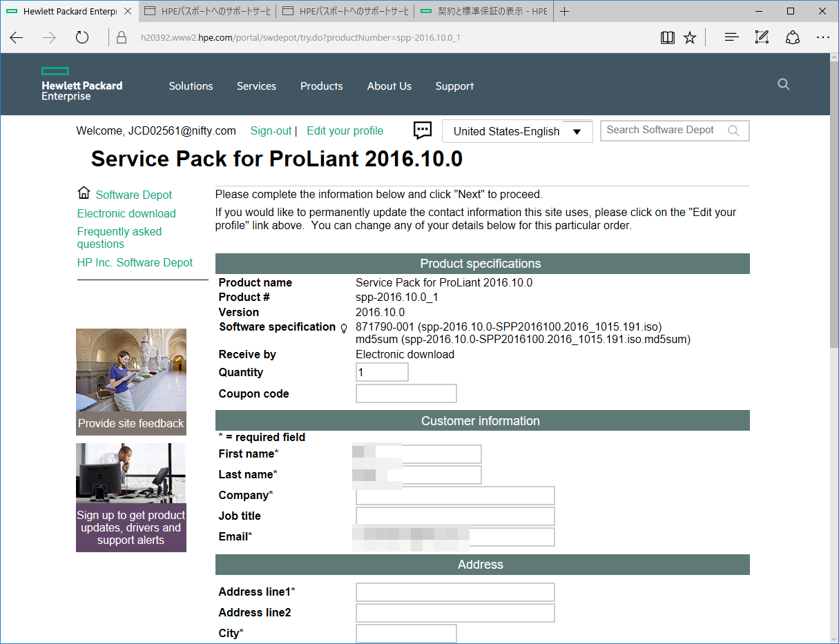Click the Quantity input field
This screenshot has height=644, width=839.
click(x=382, y=372)
